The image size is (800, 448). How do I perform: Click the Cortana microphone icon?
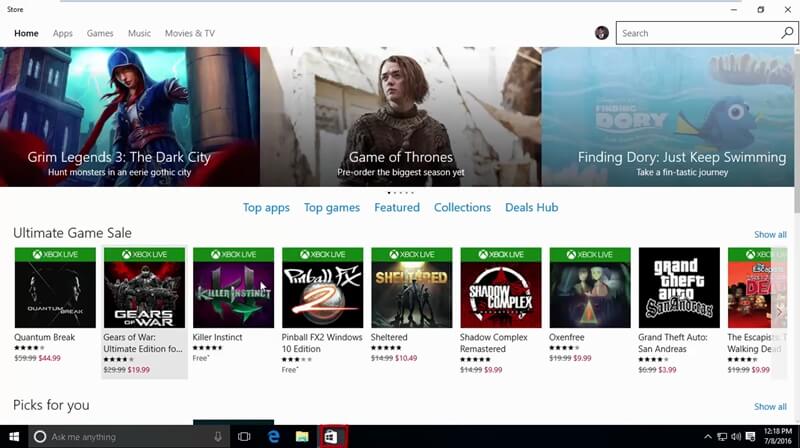(x=218, y=437)
